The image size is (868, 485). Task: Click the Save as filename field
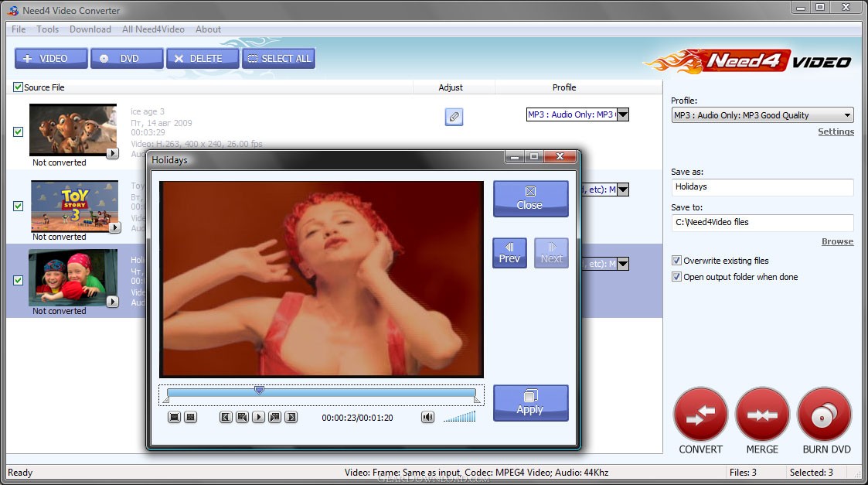pos(762,186)
